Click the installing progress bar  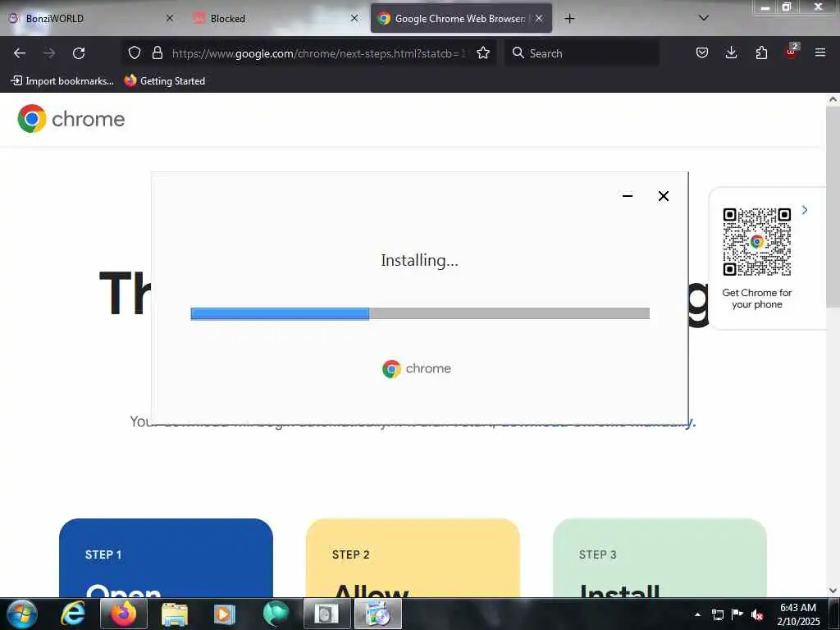[420, 313]
